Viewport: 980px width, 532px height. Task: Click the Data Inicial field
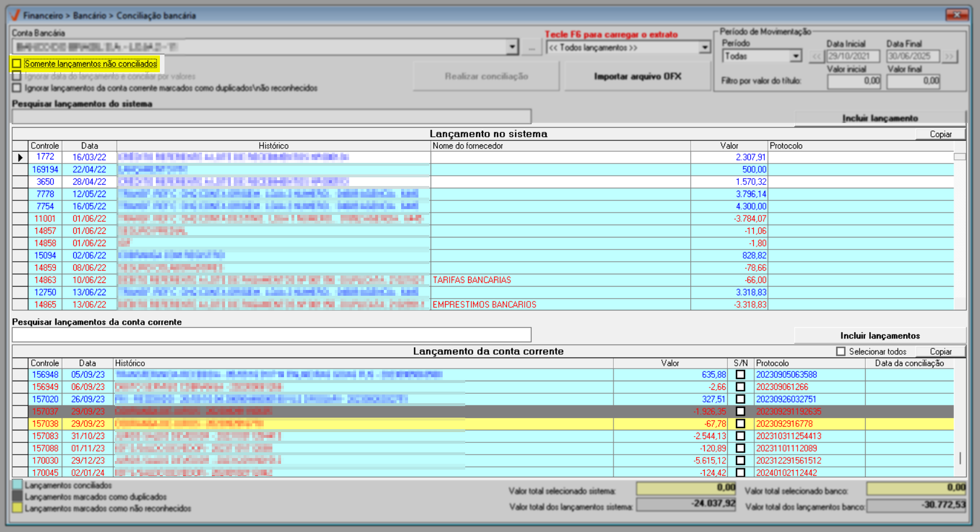[853, 56]
